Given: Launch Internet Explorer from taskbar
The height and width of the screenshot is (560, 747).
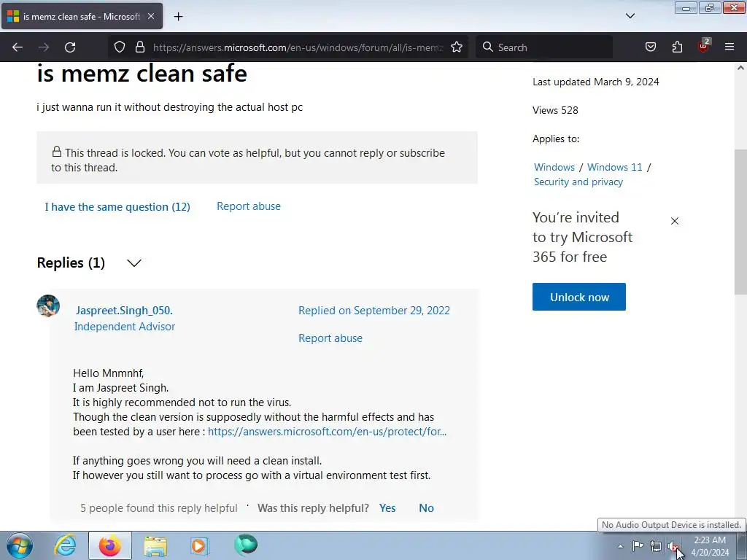Looking at the screenshot, I should coord(65,545).
